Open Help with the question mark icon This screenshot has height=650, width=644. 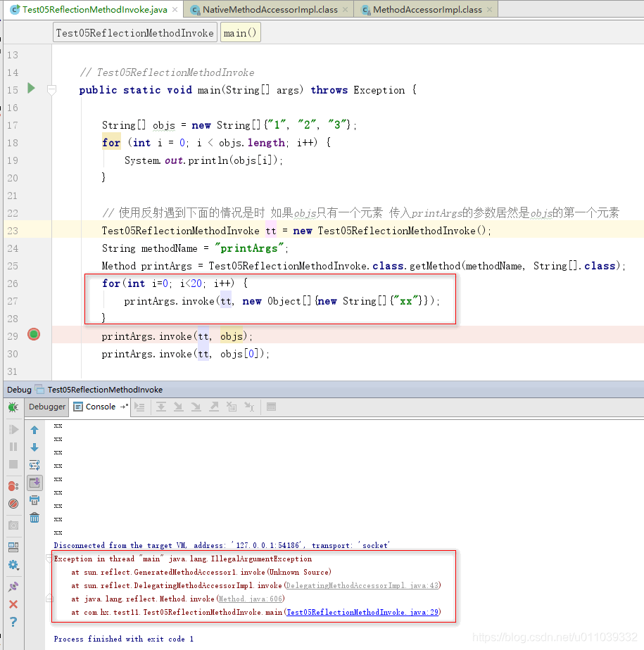click(x=13, y=622)
